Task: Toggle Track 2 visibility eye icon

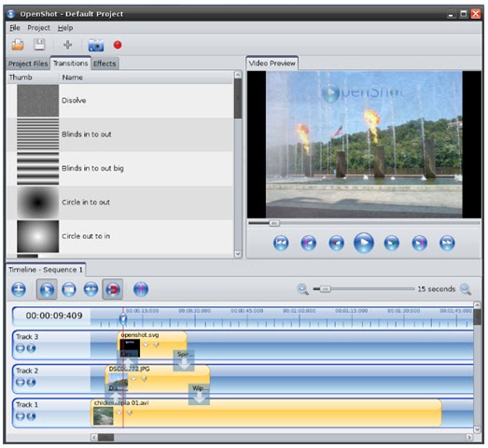Action: coord(21,382)
